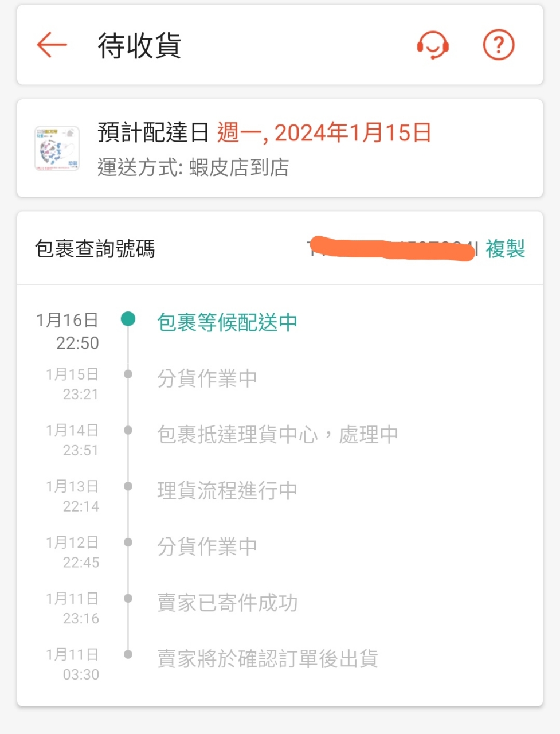
Task: Open the help question mark icon
Action: tap(499, 45)
